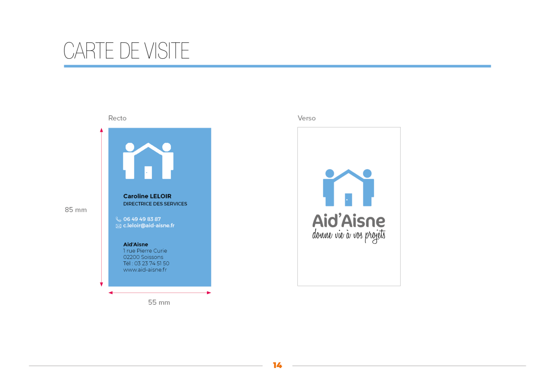Select the Recto label
The image size is (555, 392).
tap(117, 118)
